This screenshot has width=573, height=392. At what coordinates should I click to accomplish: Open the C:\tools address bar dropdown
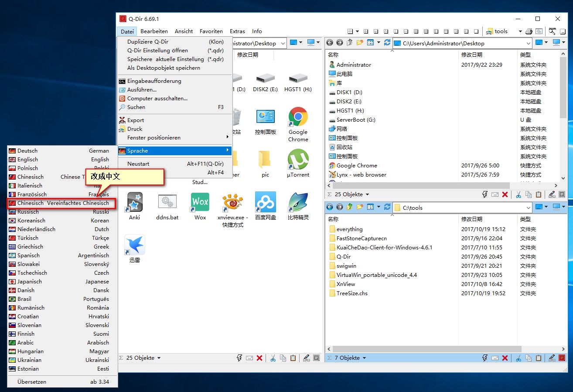(528, 208)
